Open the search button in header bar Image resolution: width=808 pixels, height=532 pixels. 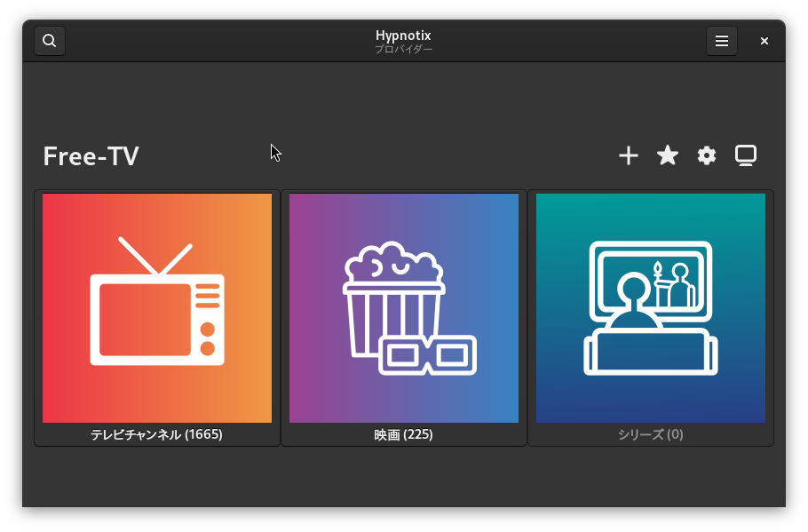pyautogui.click(x=50, y=41)
